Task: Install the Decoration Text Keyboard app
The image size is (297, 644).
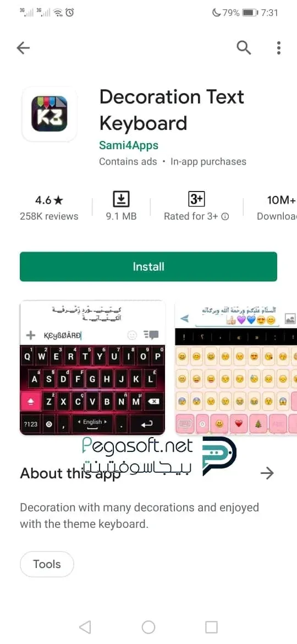Action: click(x=148, y=266)
